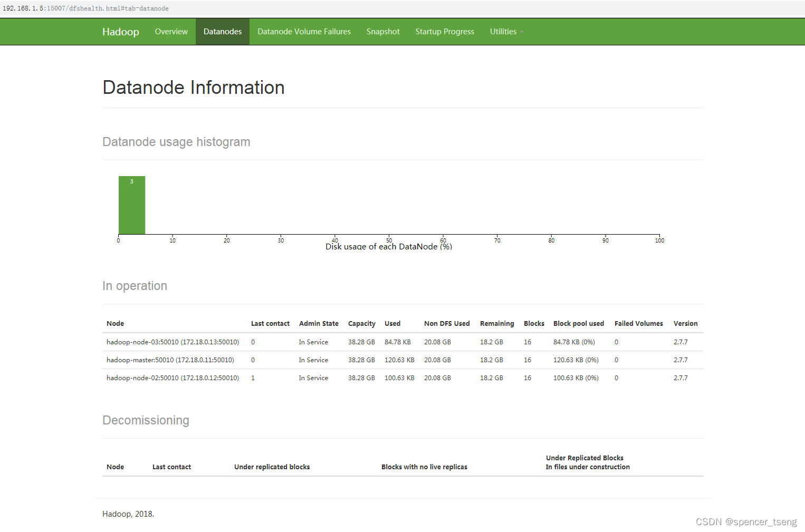The height and width of the screenshot is (532, 805).
Task: Click the Utilities dropdown caret arrow
Action: click(522, 32)
